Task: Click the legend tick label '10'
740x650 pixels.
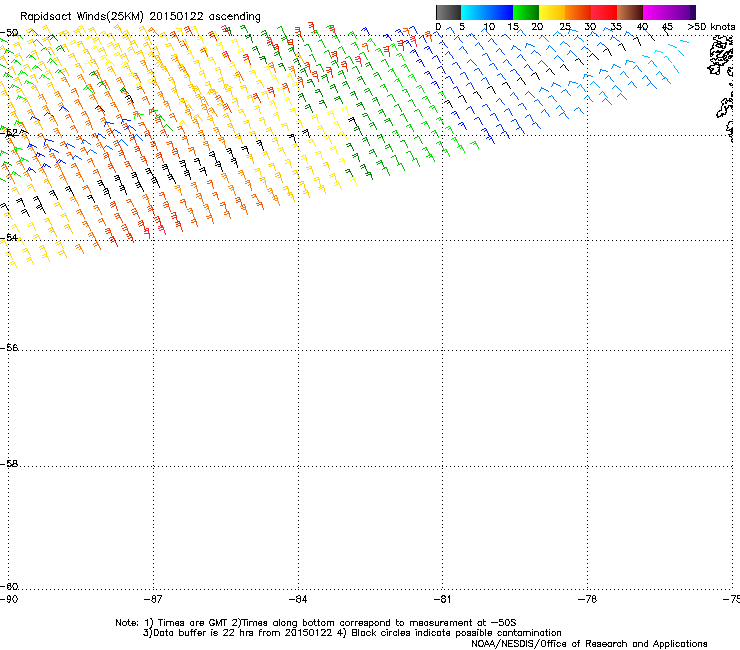Action: point(489,27)
